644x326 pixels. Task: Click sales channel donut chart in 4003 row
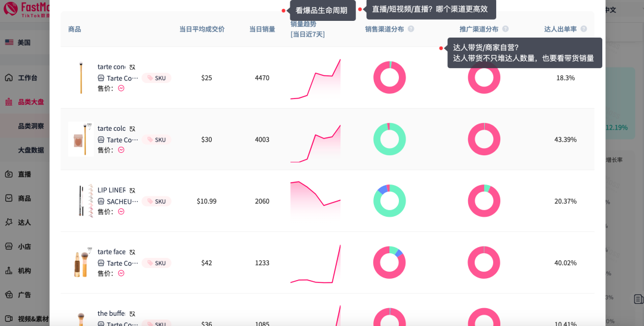[389, 139]
